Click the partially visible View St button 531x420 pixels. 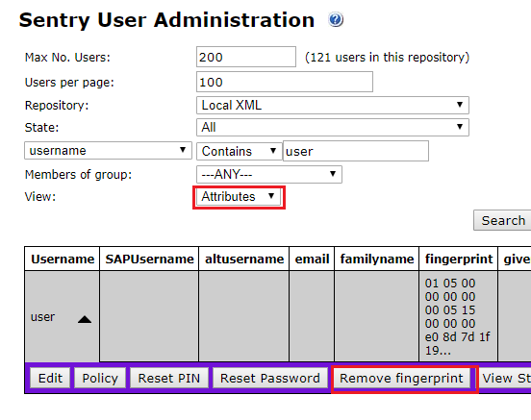coord(506,378)
